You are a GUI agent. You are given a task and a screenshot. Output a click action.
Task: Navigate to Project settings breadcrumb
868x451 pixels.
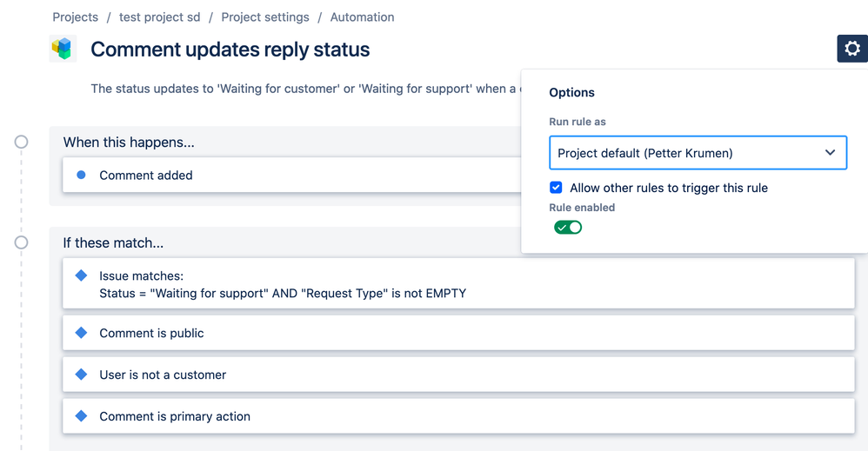pos(265,17)
